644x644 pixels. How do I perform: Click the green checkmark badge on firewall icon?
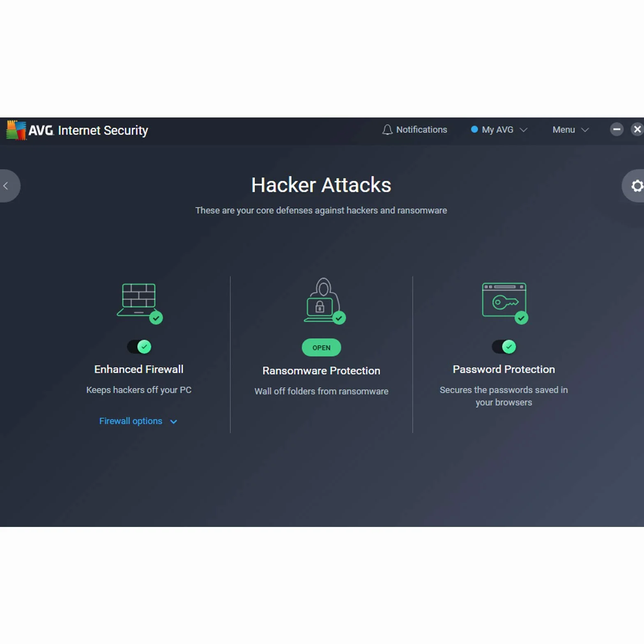click(156, 318)
